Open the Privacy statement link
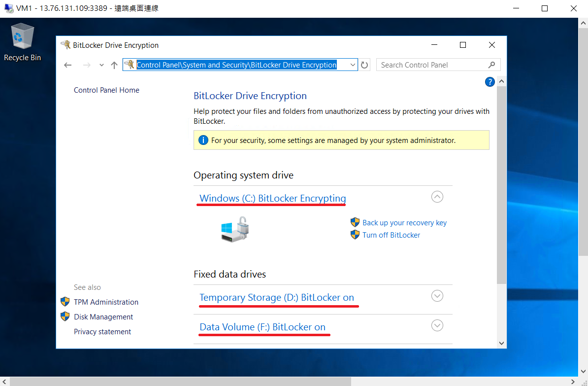 coord(102,332)
